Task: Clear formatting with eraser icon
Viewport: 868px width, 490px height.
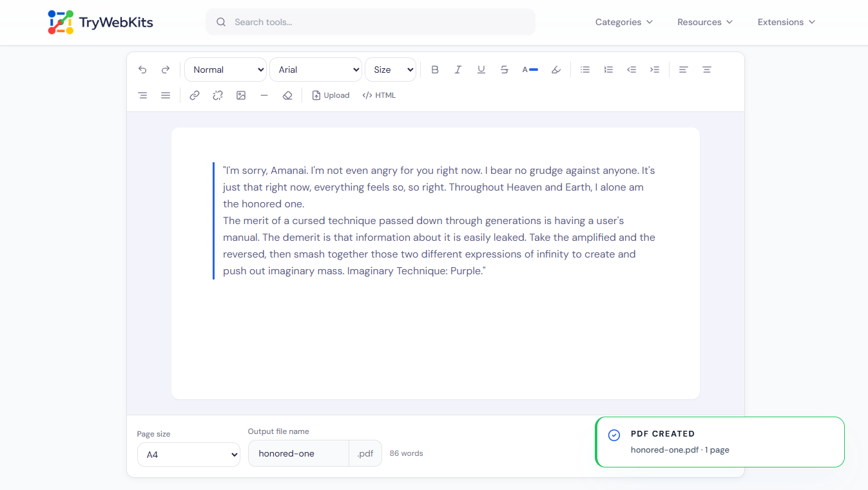Action: pos(287,95)
